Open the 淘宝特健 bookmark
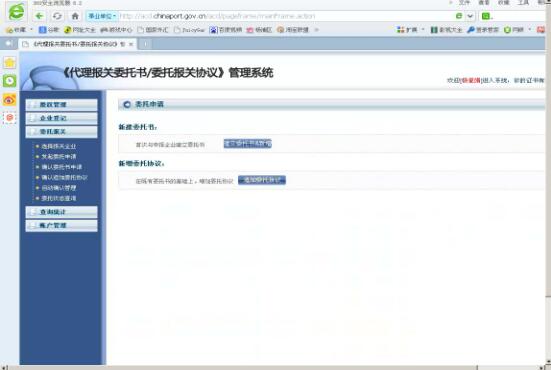The height and width of the screenshot is (370, 551). (293, 30)
